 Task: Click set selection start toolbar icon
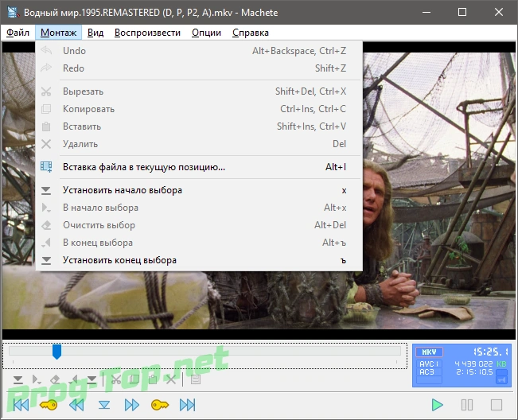tap(18, 379)
